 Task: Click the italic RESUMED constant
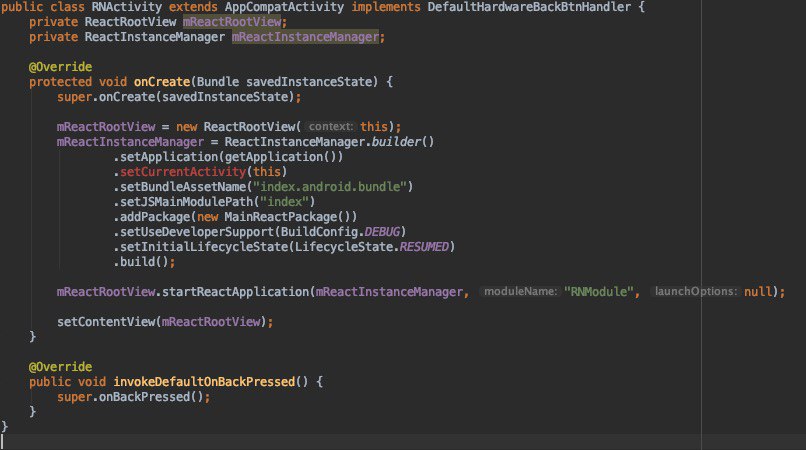[424, 247]
